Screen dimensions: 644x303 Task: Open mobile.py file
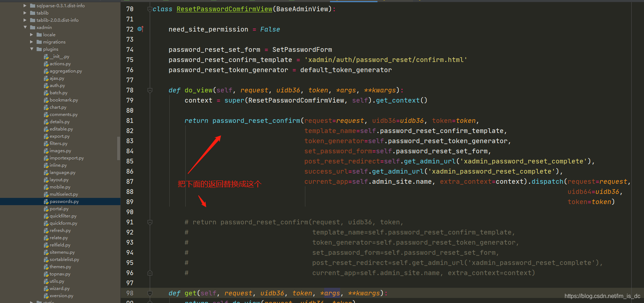click(60, 187)
